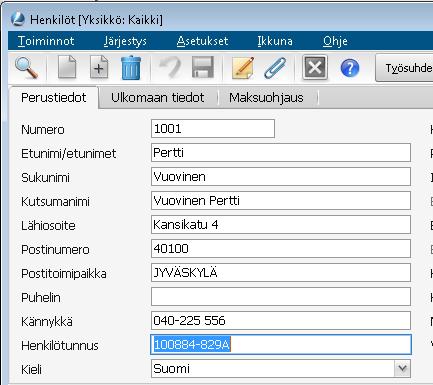Switch to the Perustiedot tab
The width and height of the screenshot is (433, 385).
point(53,98)
